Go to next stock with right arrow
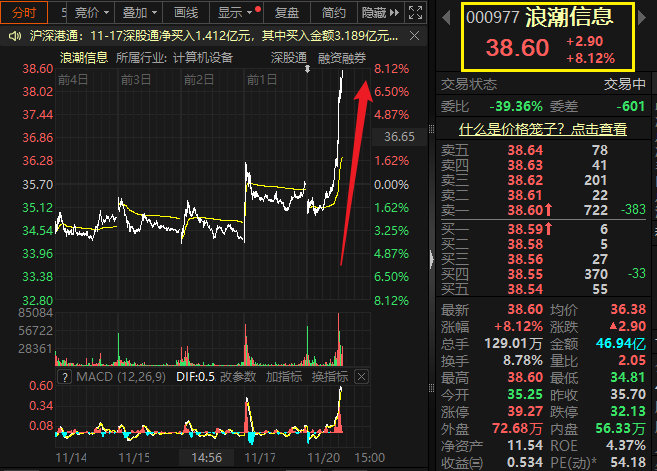Viewport: 657px width, 471px height. [x=642, y=18]
